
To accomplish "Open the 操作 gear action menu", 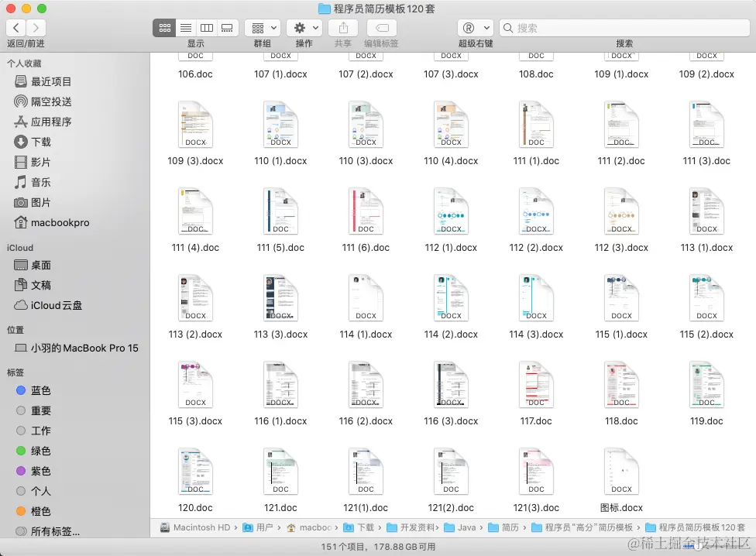I will (x=304, y=28).
